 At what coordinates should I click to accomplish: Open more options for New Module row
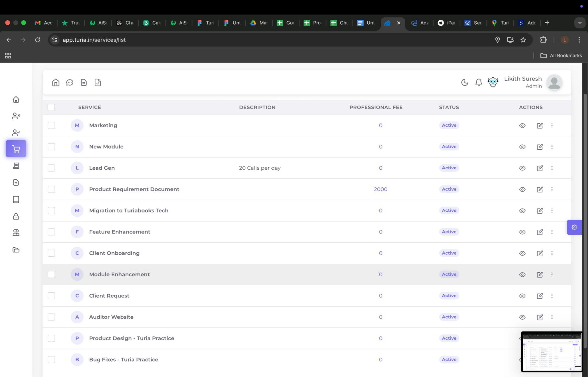[552, 147]
